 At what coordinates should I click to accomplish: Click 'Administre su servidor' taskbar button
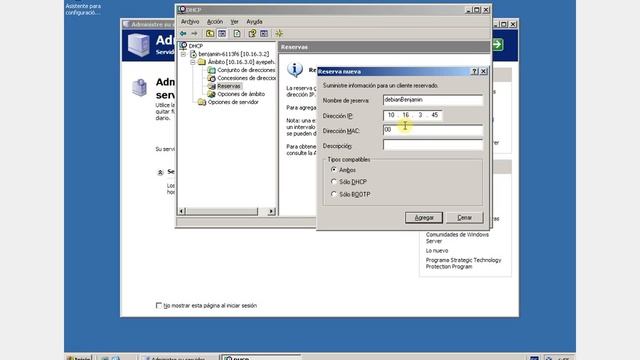pyautogui.click(x=179, y=358)
